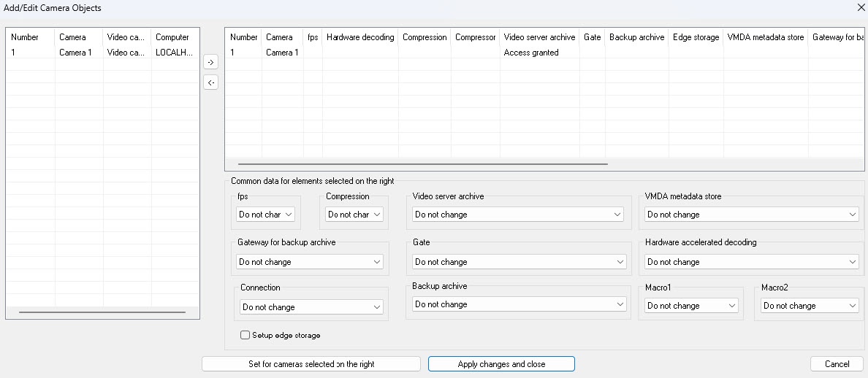Expand the Connection dropdown
This screenshot has height=378, width=868.
311,307
